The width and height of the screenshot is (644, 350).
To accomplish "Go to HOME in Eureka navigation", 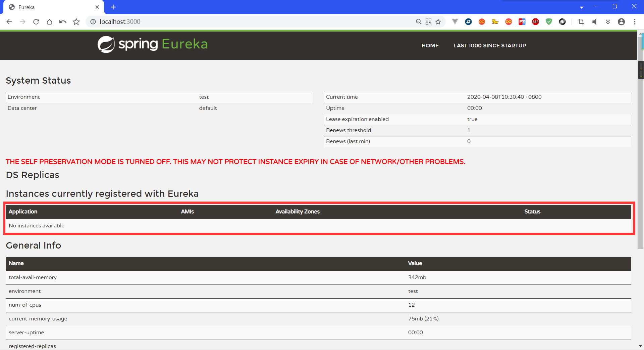I will pos(430,45).
